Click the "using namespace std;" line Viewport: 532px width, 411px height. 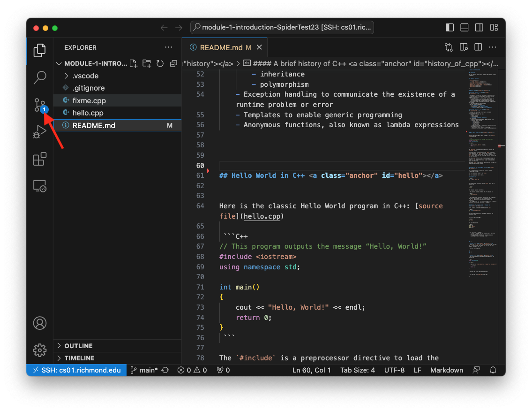tap(260, 267)
